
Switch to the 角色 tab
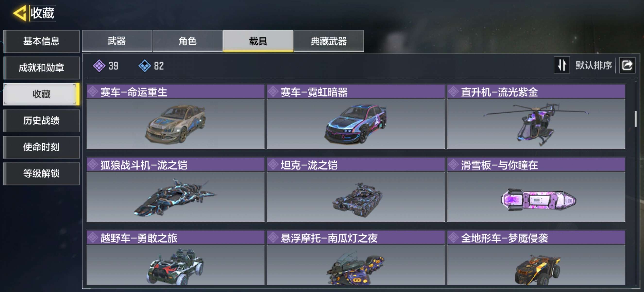pos(187,41)
